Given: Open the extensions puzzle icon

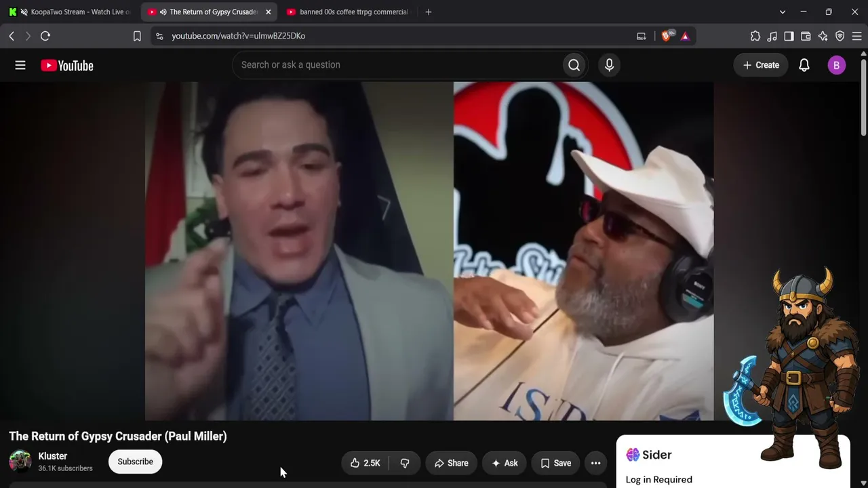Looking at the screenshot, I should (755, 36).
